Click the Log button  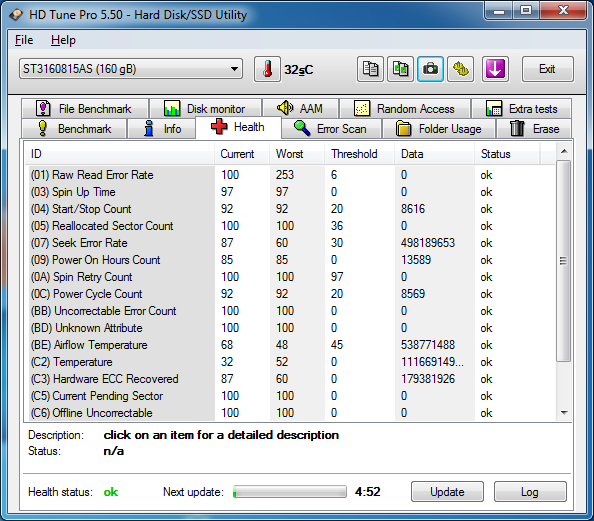click(530, 492)
